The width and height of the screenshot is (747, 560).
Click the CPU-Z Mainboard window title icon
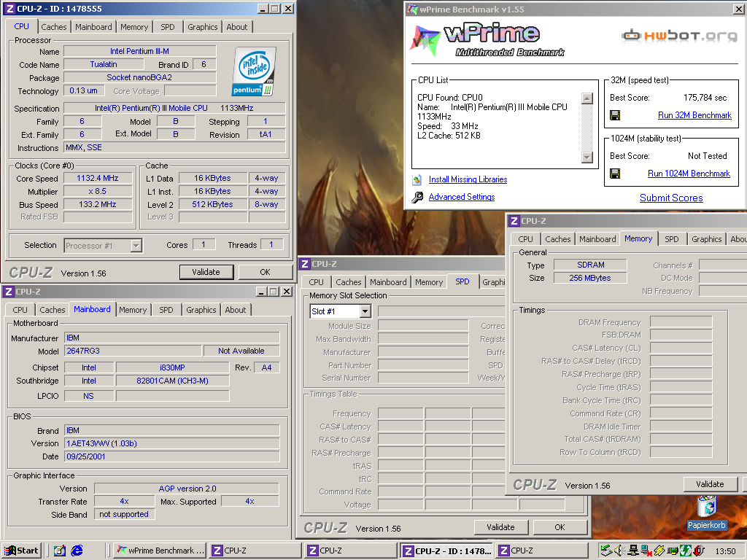8,292
